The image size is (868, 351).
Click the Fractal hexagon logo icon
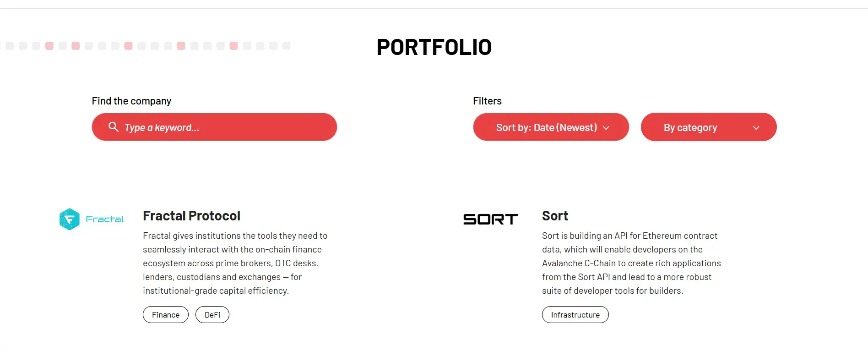point(70,219)
